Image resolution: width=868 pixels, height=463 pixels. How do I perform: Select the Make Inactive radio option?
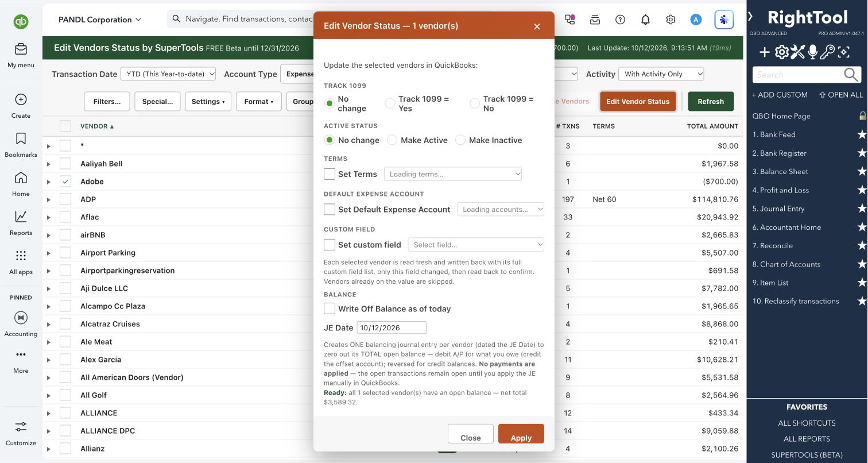[x=460, y=140]
